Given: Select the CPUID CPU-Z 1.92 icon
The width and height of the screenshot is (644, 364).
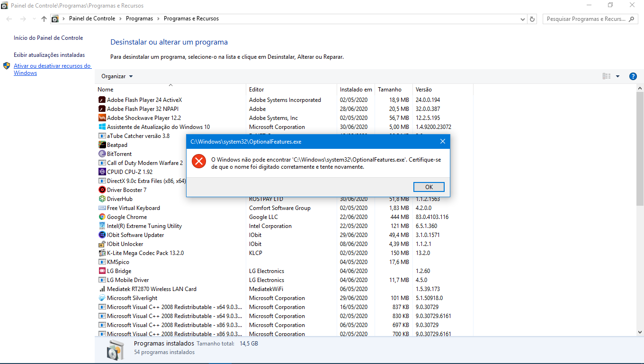Looking at the screenshot, I should (x=102, y=172).
